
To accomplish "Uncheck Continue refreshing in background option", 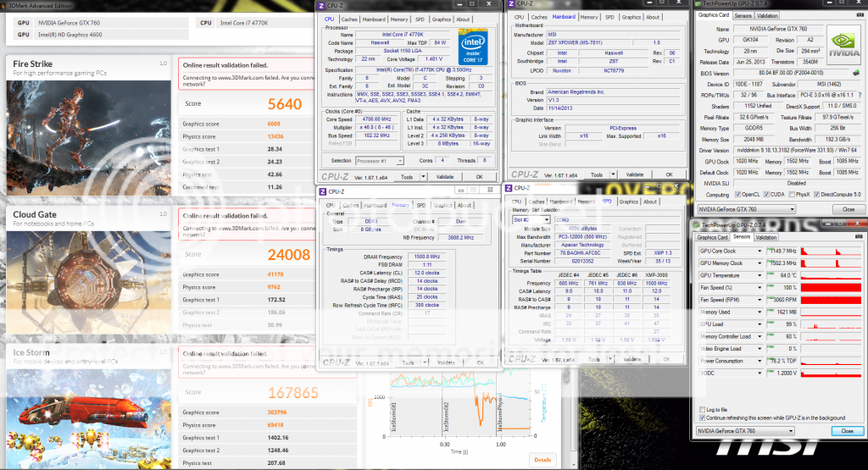I will point(701,417).
